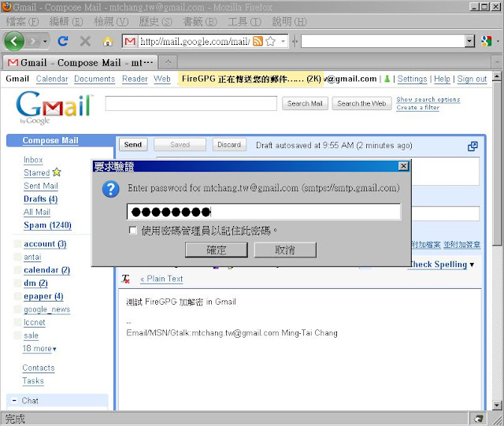Switch to Plain Text link
This screenshot has height=426, width=504.
point(161,279)
